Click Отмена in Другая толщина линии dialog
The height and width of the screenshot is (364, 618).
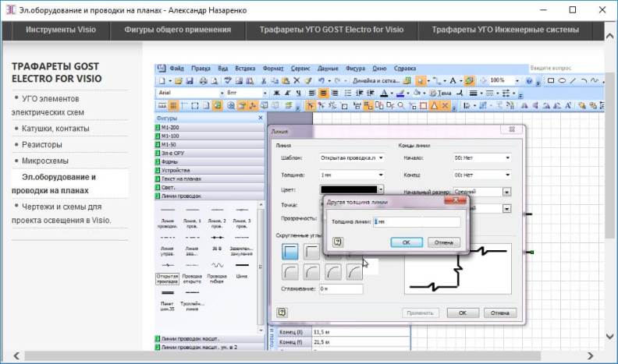click(x=444, y=242)
